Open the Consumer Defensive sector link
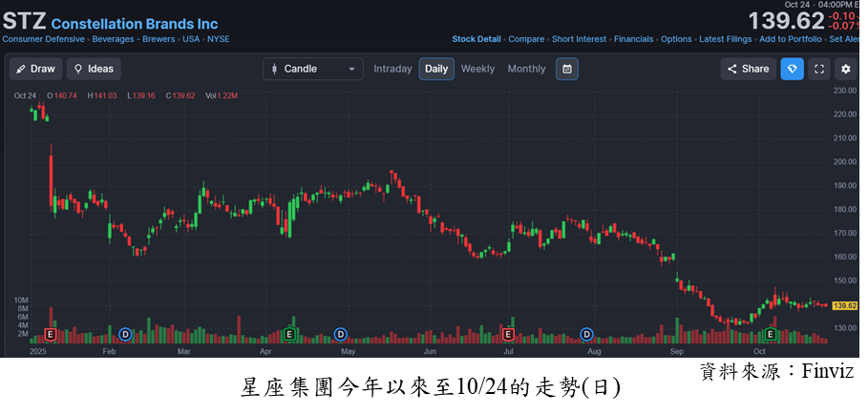 [43, 39]
